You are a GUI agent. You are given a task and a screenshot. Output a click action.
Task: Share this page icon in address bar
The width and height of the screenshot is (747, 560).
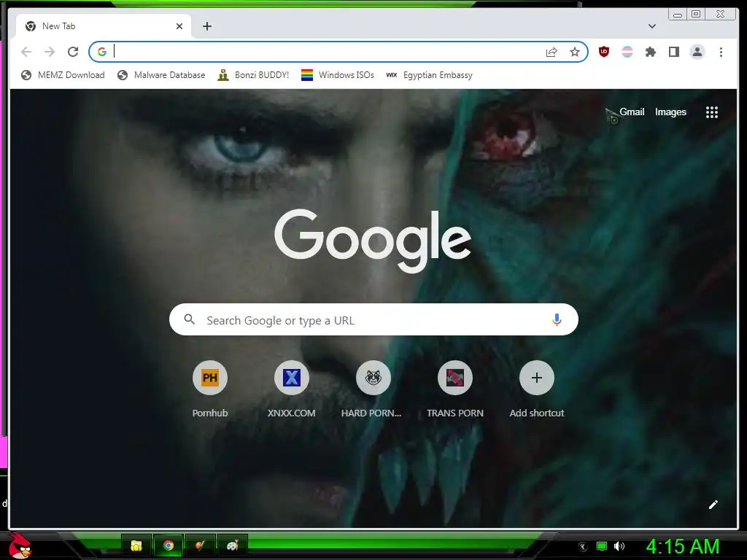(x=551, y=52)
